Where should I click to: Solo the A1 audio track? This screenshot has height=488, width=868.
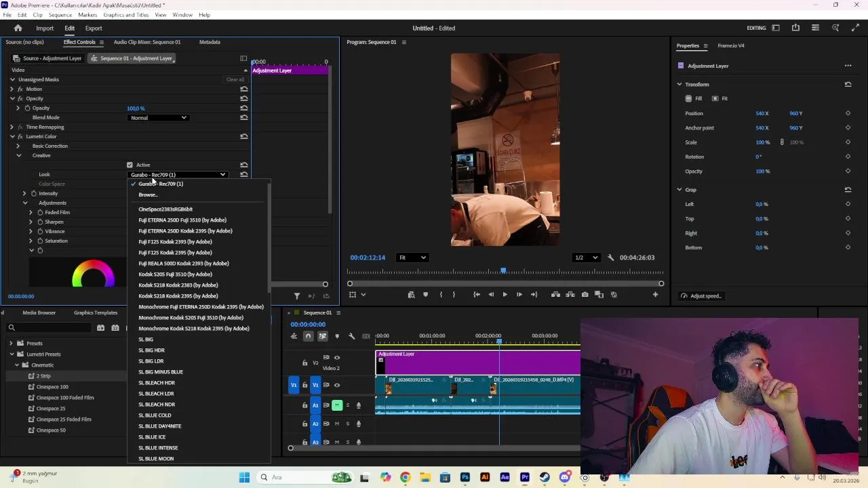click(x=348, y=405)
